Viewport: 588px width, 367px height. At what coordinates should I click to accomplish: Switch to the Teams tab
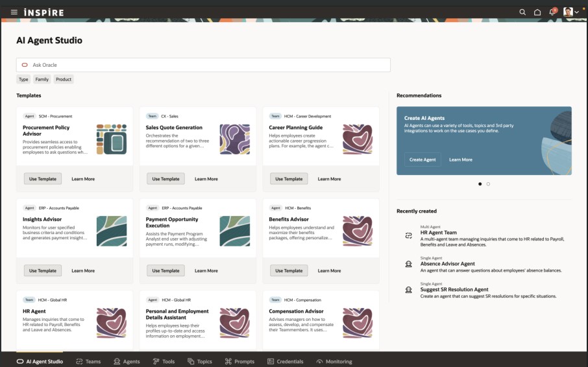pos(88,361)
